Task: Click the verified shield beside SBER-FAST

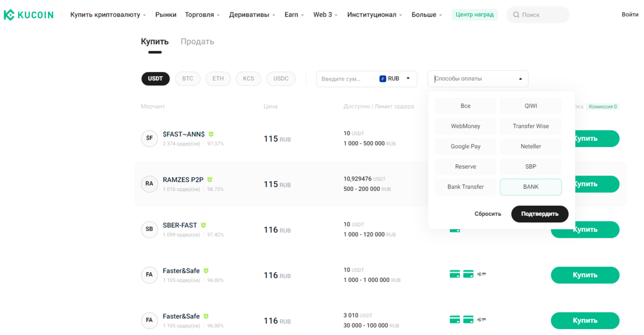Action: (x=203, y=225)
